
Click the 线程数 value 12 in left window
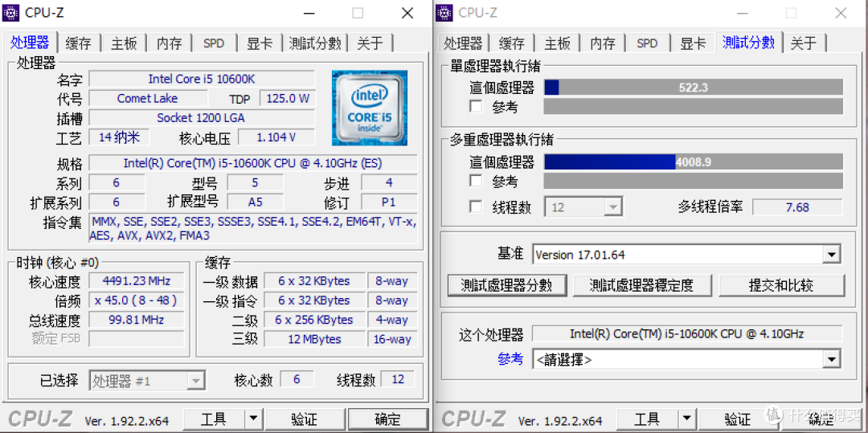tap(398, 379)
